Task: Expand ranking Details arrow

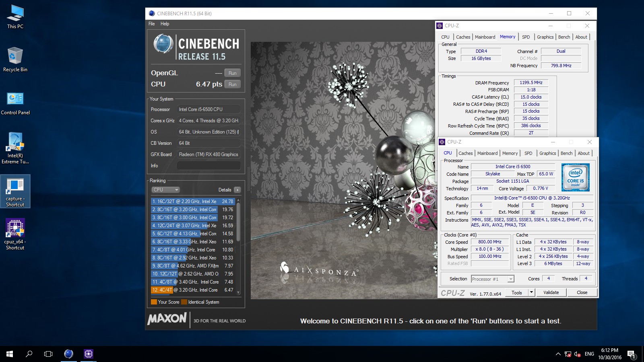Action: tap(237, 190)
